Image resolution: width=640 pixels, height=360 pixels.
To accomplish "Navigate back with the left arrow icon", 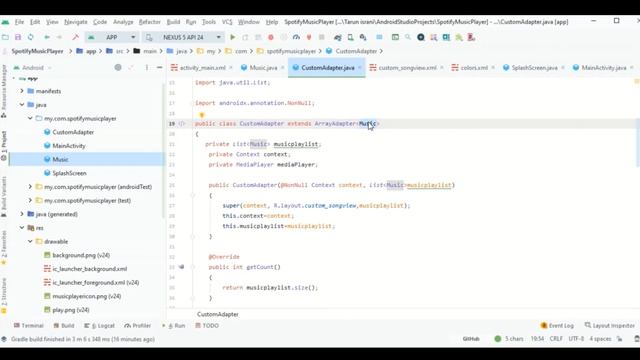I will (47, 37).
